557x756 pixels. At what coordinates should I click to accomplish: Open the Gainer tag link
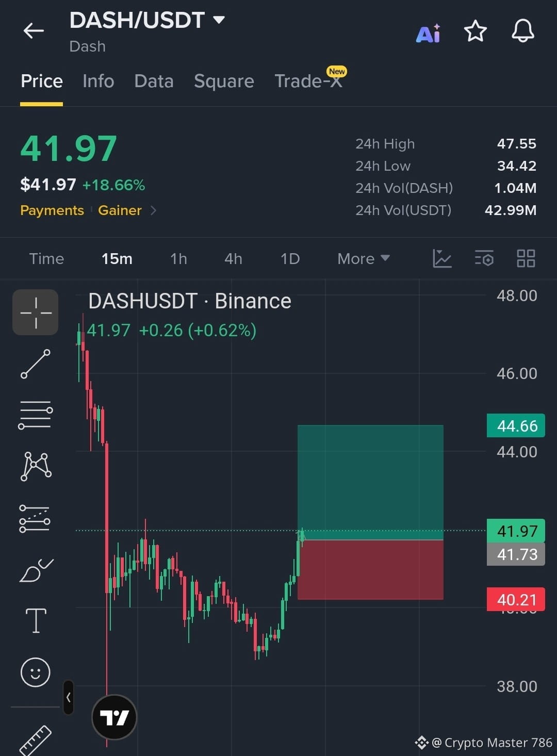tap(120, 210)
